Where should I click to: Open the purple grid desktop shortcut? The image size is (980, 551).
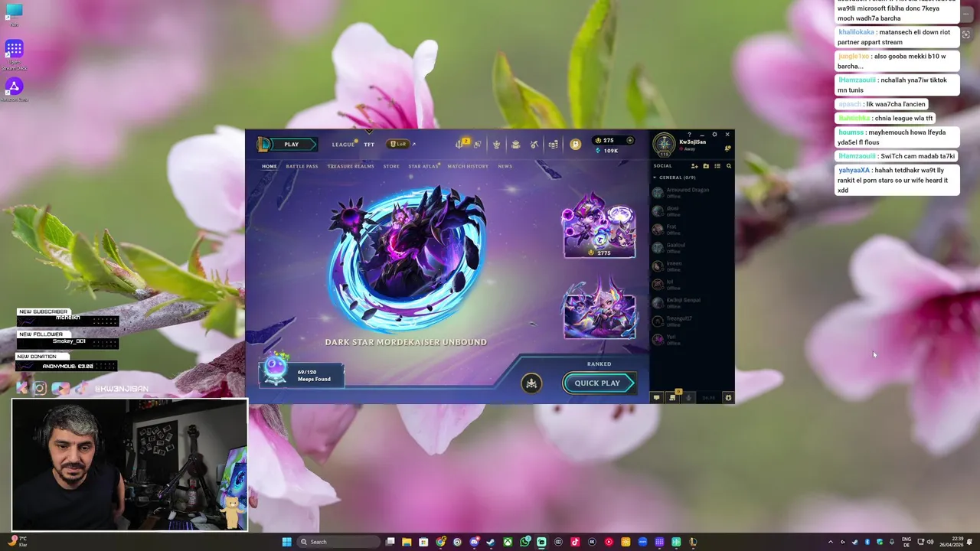14,50
